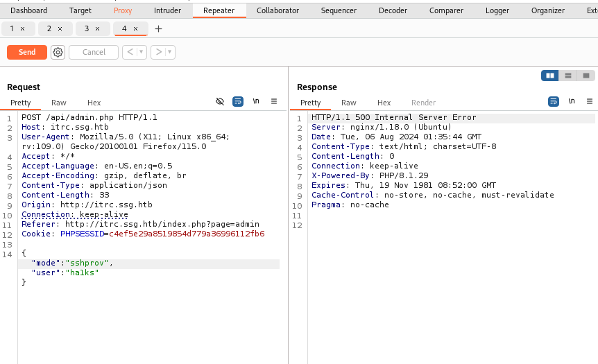Open forward history dropdown arrow
The image size is (598, 364).
[x=170, y=52]
